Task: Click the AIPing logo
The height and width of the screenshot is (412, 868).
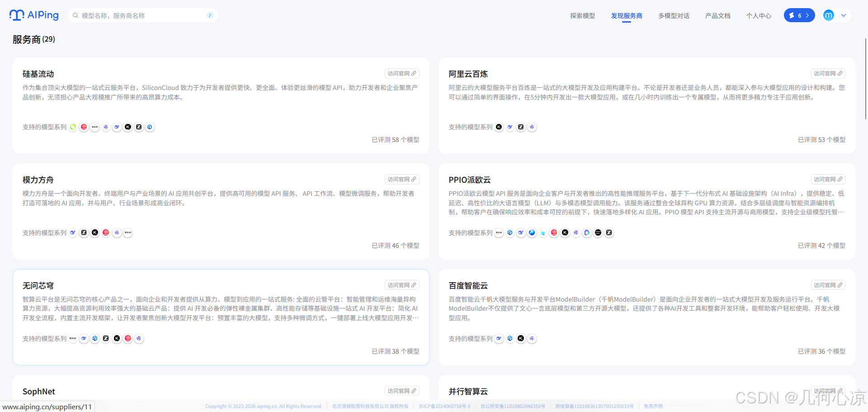Action: pyautogui.click(x=34, y=15)
